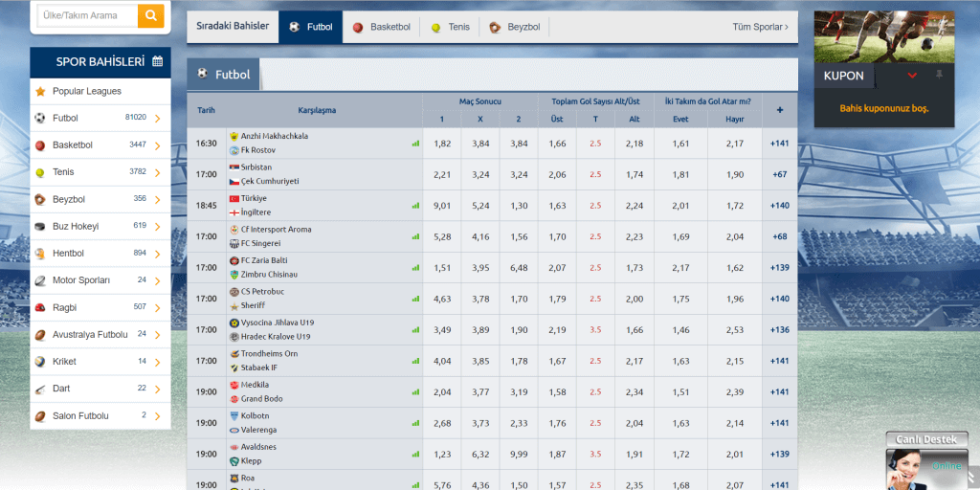Click the pin icon in Kupon panel
The image size is (980, 490).
pyautogui.click(x=939, y=75)
